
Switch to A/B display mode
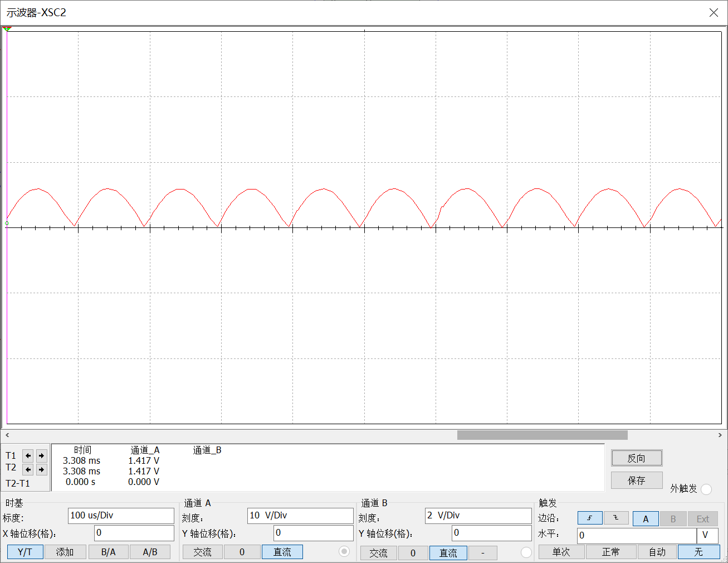point(150,552)
